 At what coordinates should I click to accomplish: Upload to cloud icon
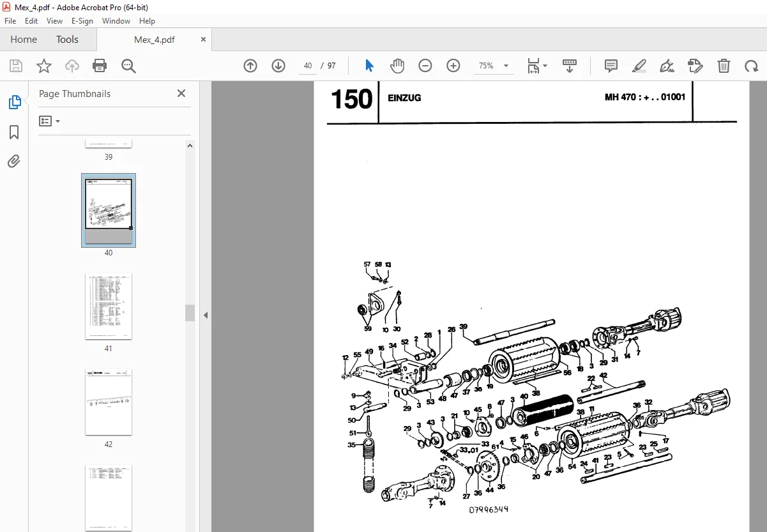pos(72,66)
